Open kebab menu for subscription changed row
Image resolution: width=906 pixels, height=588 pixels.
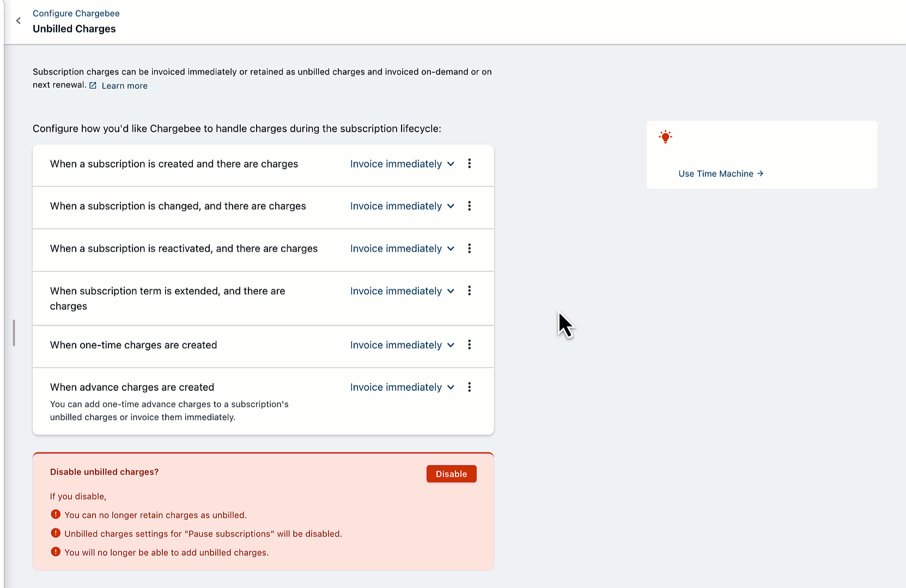469,206
